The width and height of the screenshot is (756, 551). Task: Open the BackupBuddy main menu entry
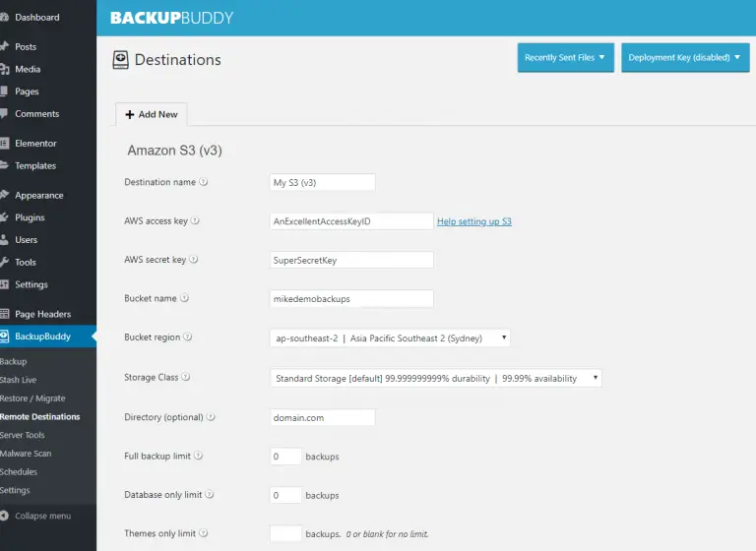tap(48, 337)
